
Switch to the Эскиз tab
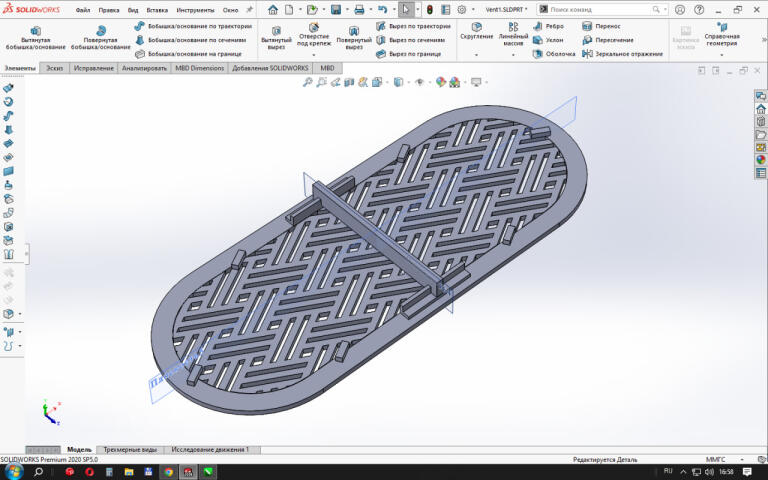tap(54, 68)
